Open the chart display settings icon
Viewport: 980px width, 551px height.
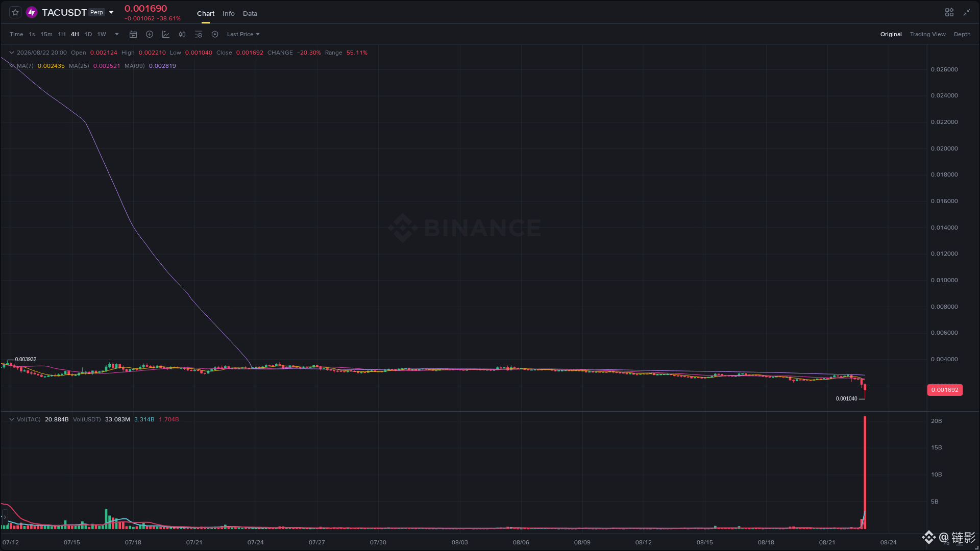(199, 34)
